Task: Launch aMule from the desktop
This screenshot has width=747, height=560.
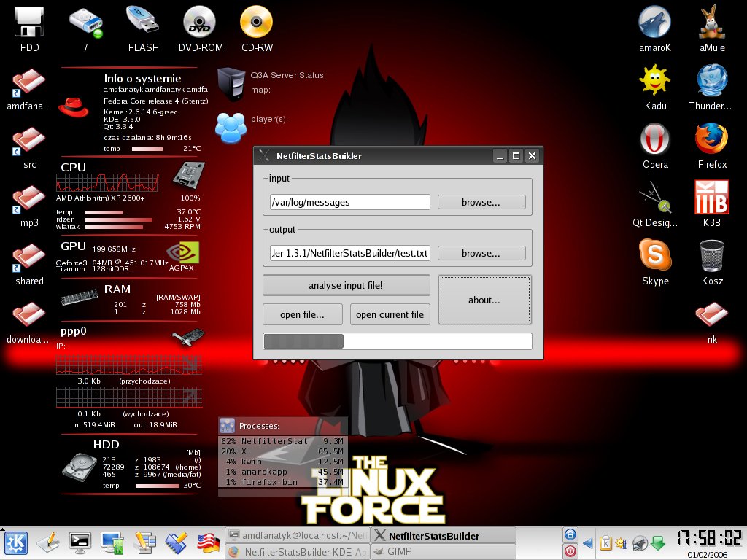Action: 712,23
